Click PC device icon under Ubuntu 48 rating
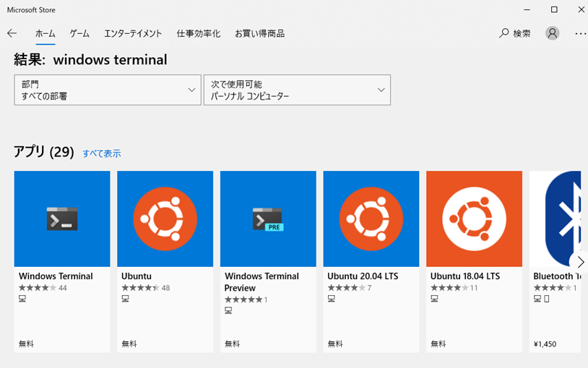The width and height of the screenshot is (588, 368). (125, 299)
